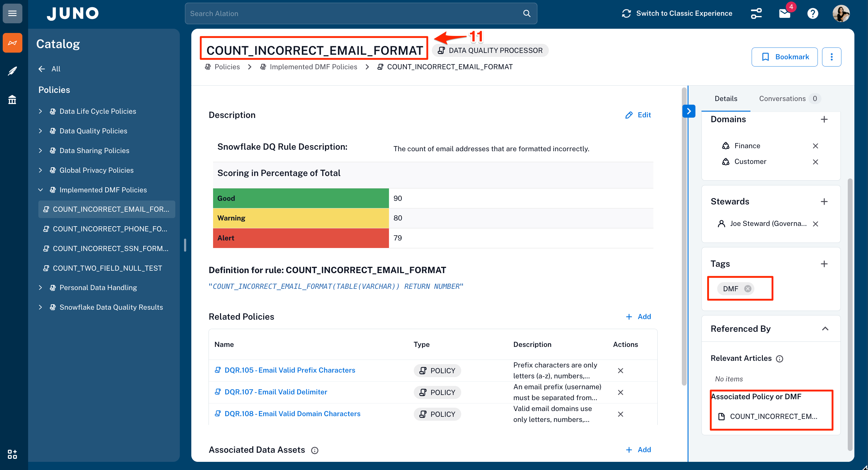The height and width of the screenshot is (470, 868).
Task: Remove DQR.107 Email Valid Delimiter related policy
Action: 620,393
